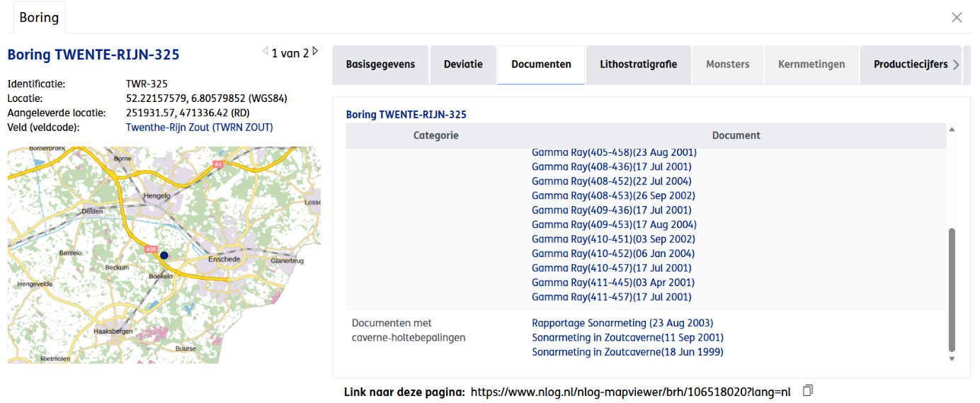Open Gamma Ray(411-457)(17 Jul 2001) document
980x403 pixels.
(612, 297)
